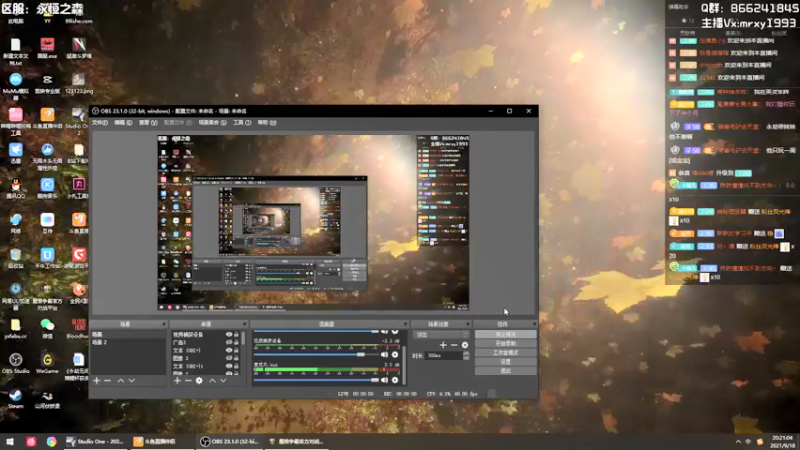Open 帮助(H) menu in OBS
The width and height of the screenshot is (800, 450).
point(267,122)
